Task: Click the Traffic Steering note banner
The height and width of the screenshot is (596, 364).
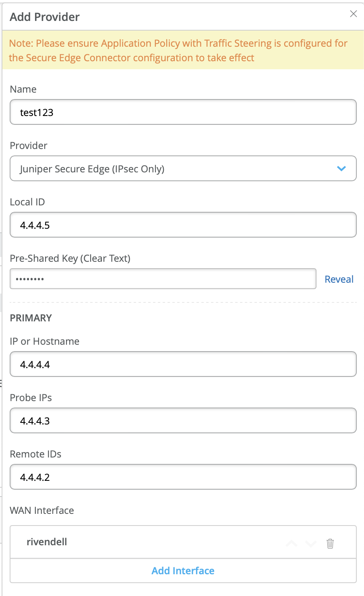Action: pyautogui.click(x=178, y=50)
